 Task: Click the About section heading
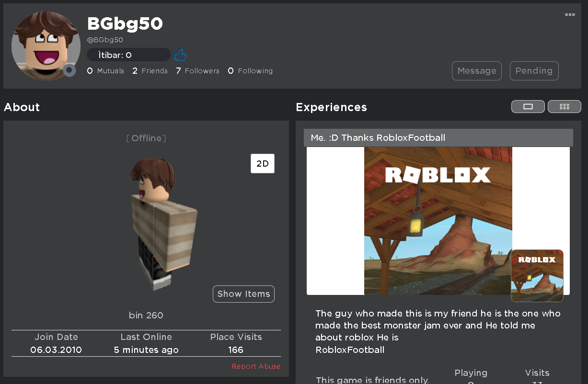(x=22, y=107)
